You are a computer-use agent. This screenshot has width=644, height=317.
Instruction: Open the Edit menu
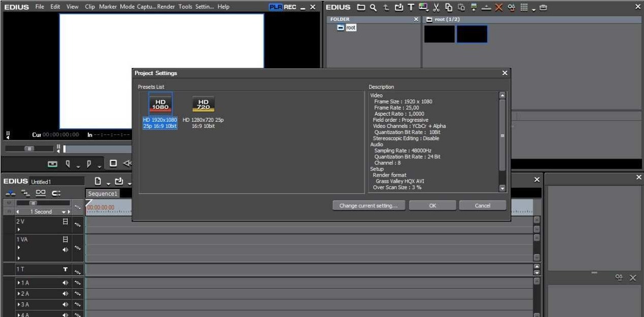click(x=55, y=7)
